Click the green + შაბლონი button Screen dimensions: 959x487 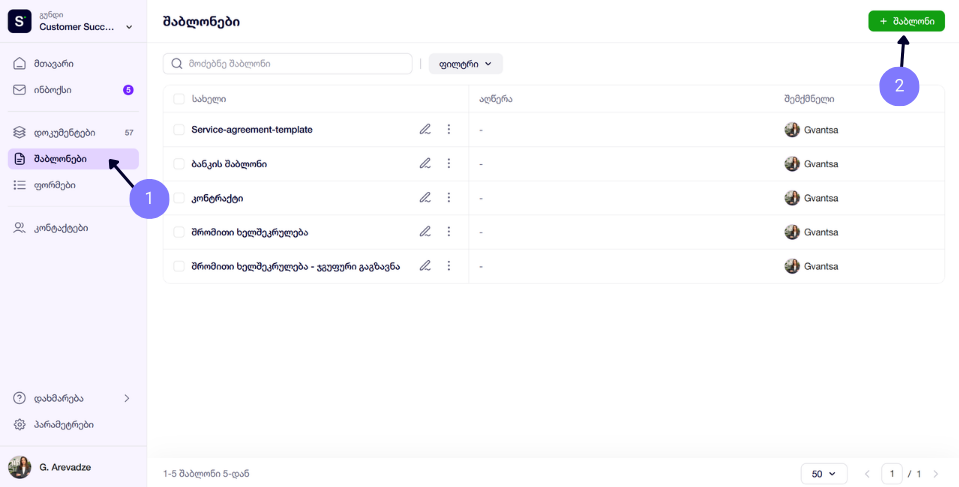pos(906,21)
